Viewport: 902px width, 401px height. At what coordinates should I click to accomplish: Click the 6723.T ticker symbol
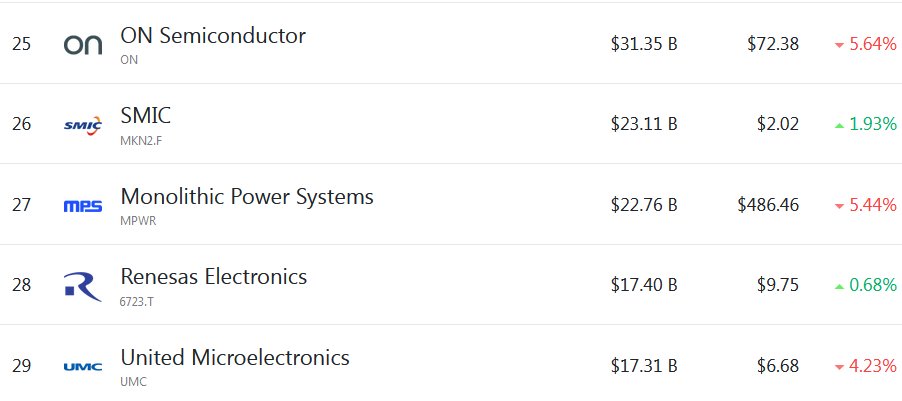pyautogui.click(x=137, y=301)
